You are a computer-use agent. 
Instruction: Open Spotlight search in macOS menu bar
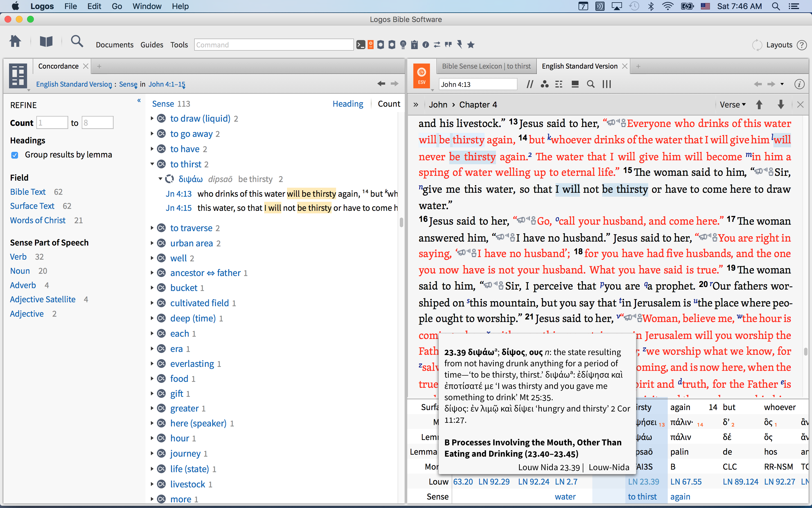[x=776, y=6]
